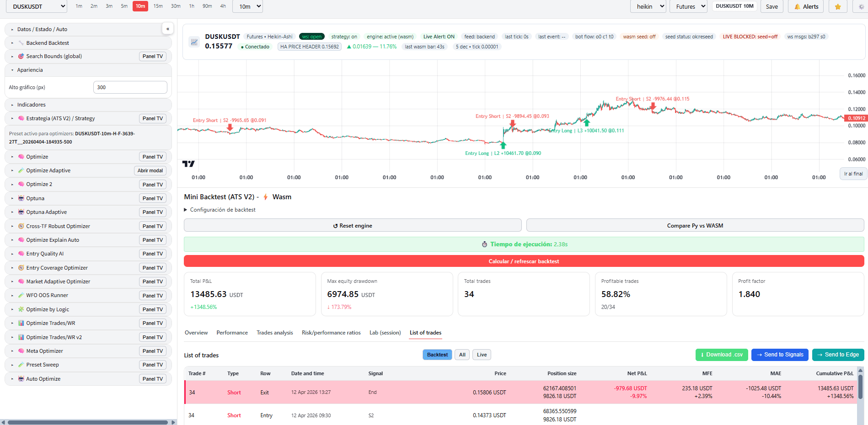Click the ws: open status toggle
This screenshot has width=868, height=425.
pyautogui.click(x=311, y=36)
